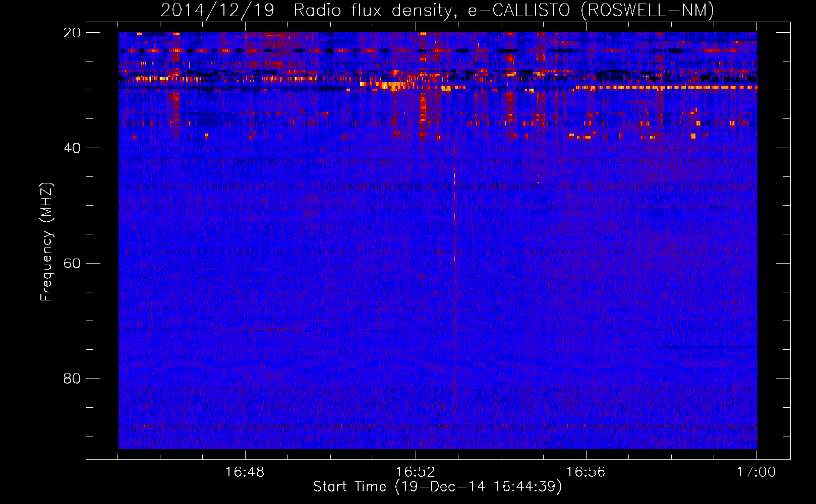Click the 'Start Time (19-Dec-14 16:44:39)' label
This screenshot has height=504, width=816.
[437, 487]
